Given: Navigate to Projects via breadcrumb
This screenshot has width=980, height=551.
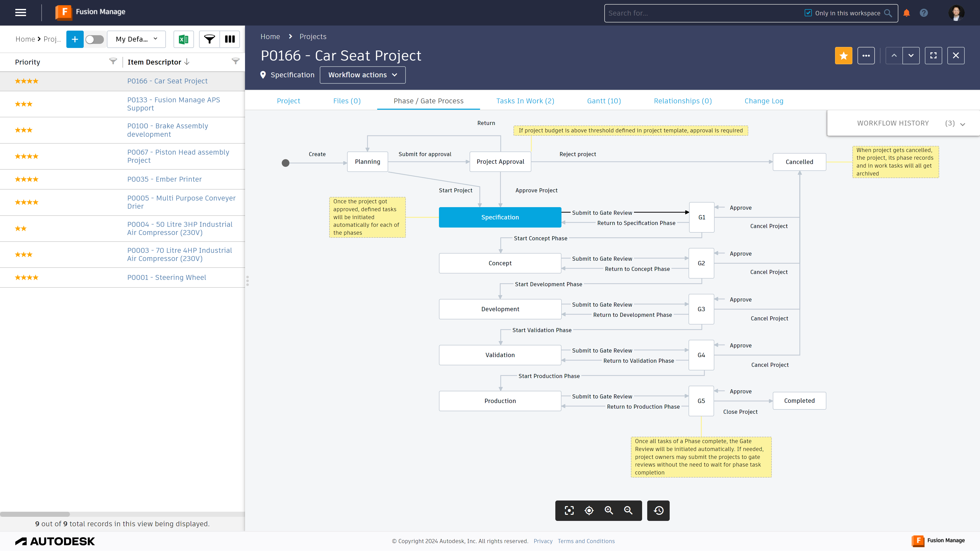Looking at the screenshot, I should (313, 36).
